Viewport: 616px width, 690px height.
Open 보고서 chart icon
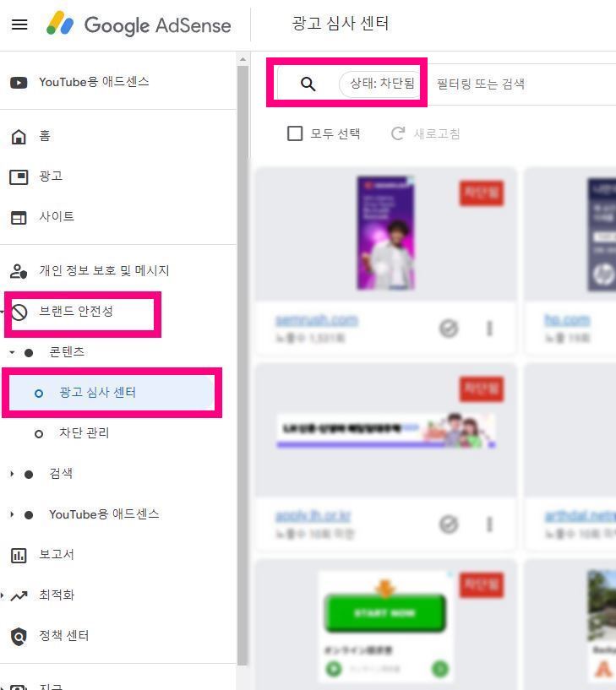[19, 556]
